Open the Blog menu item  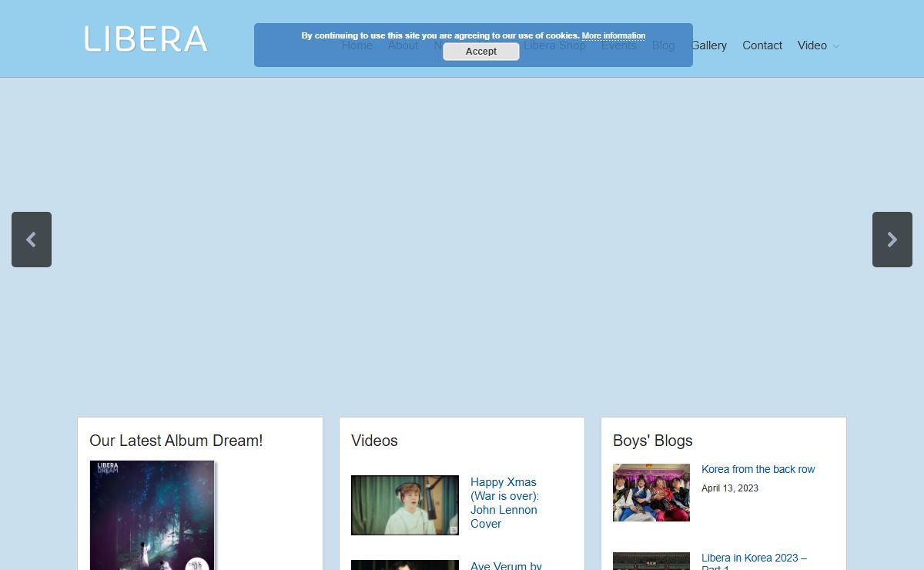(x=664, y=45)
